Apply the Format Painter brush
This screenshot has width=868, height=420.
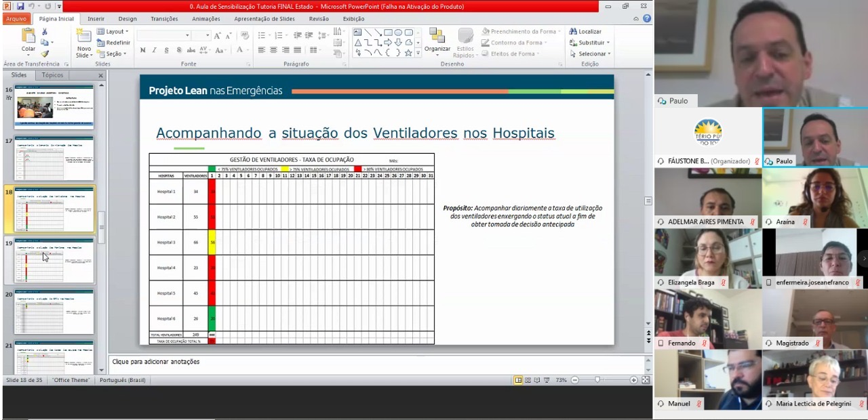click(45, 54)
